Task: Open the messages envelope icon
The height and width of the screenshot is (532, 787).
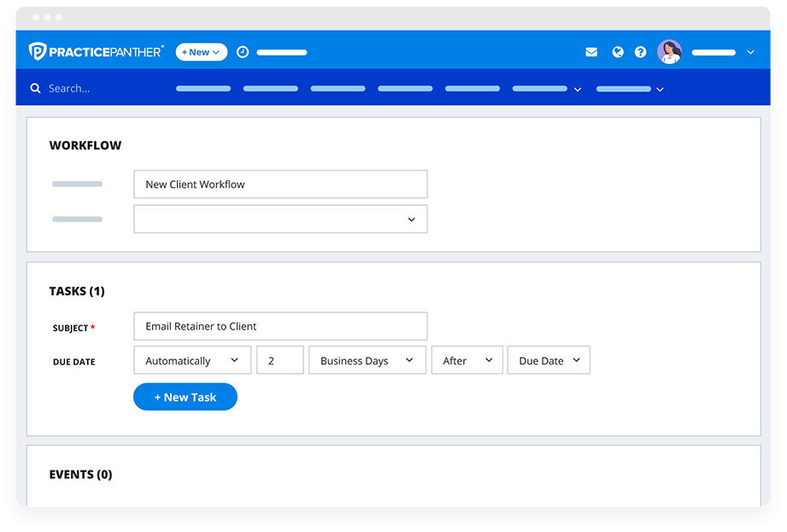Action: click(591, 52)
